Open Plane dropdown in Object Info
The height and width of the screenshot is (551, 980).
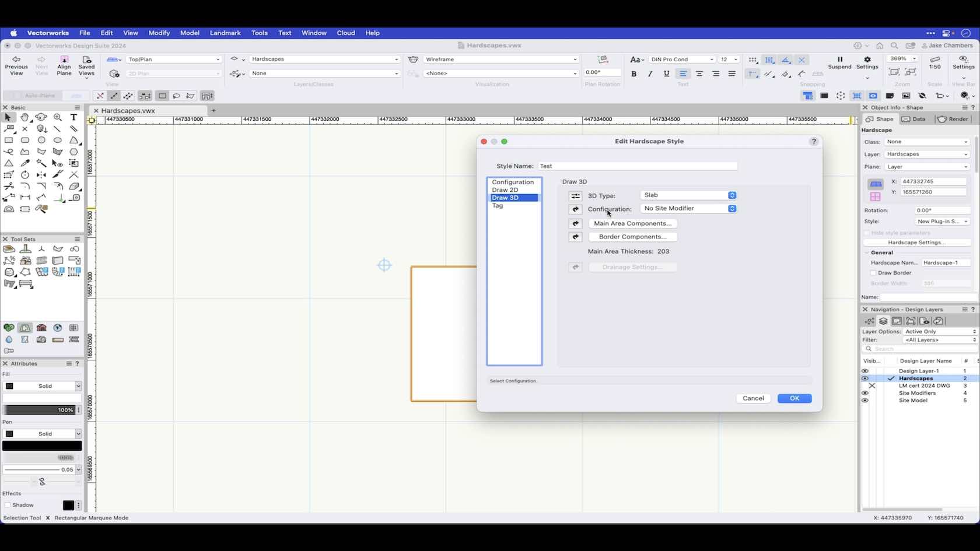tap(927, 167)
